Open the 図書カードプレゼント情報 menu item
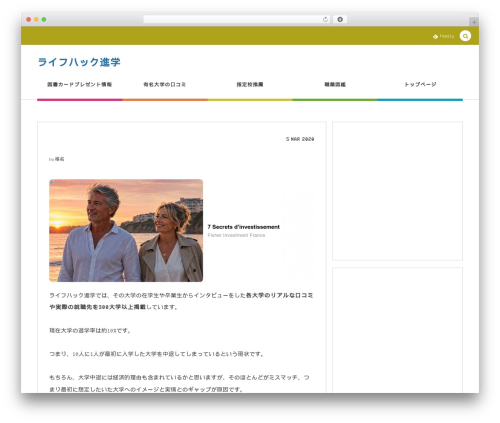Viewport: 500px width, 423px height. coord(80,85)
